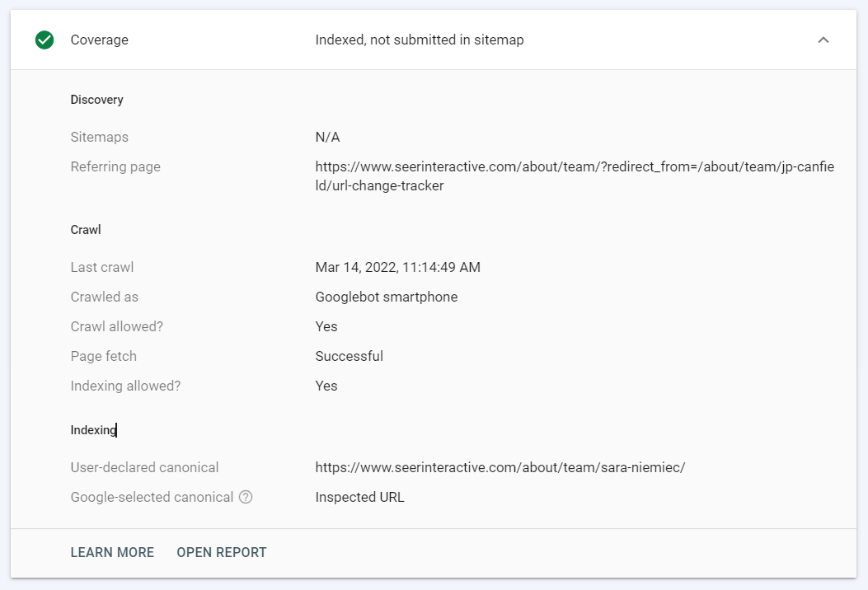Viewport: 868px width, 590px height.
Task: Click the Discovery section heading
Action: coord(96,100)
